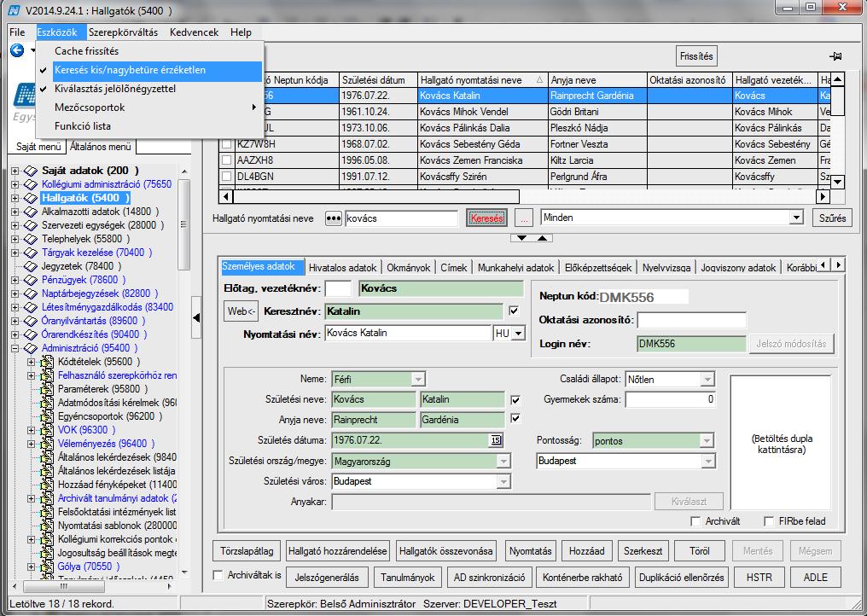
Task: Click the application logo in the title bar
Action: click(15, 10)
